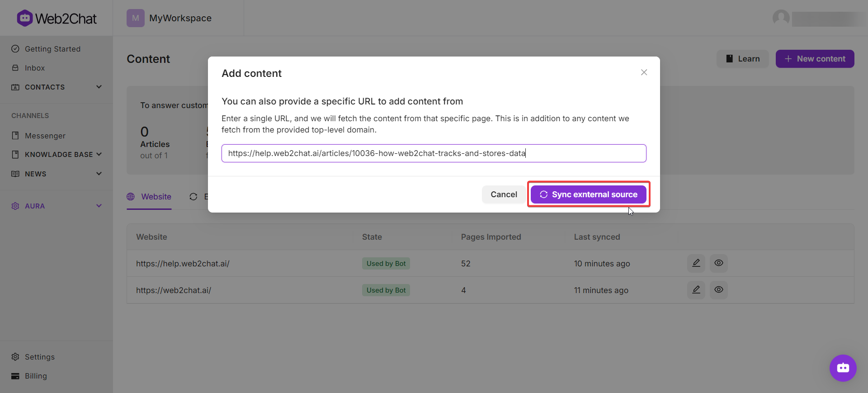Viewport: 868px width, 393px height.
Task: Expand the CONTACTS section chevron
Action: click(x=99, y=87)
